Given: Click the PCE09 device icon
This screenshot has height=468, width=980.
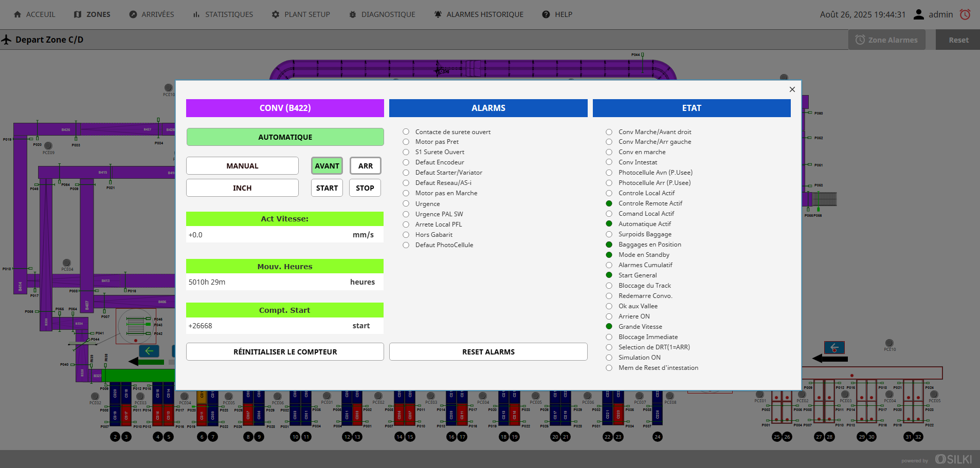Looking at the screenshot, I should tap(48, 146).
